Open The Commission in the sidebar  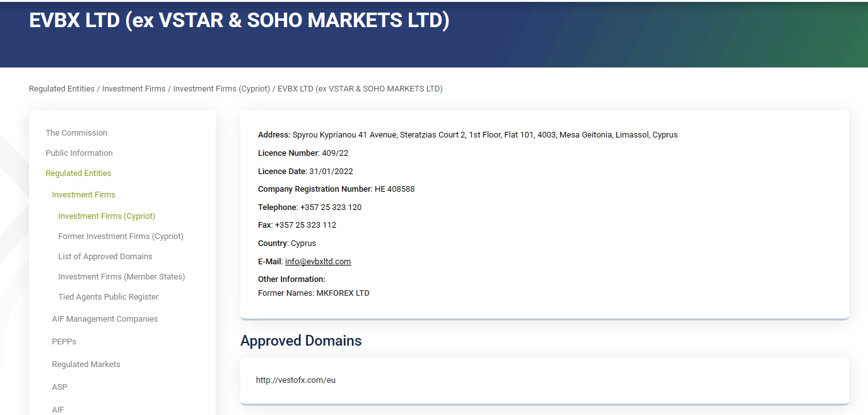coord(76,133)
